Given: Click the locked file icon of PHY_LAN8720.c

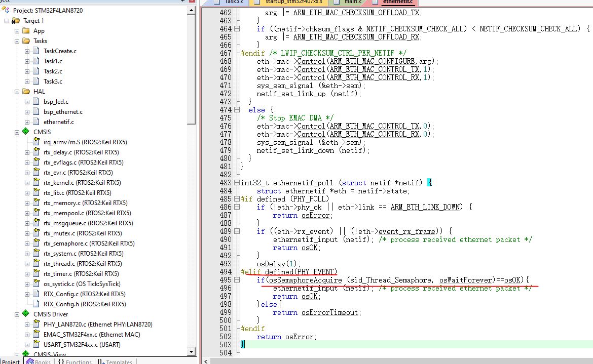Looking at the screenshot, I should coord(36,324).
